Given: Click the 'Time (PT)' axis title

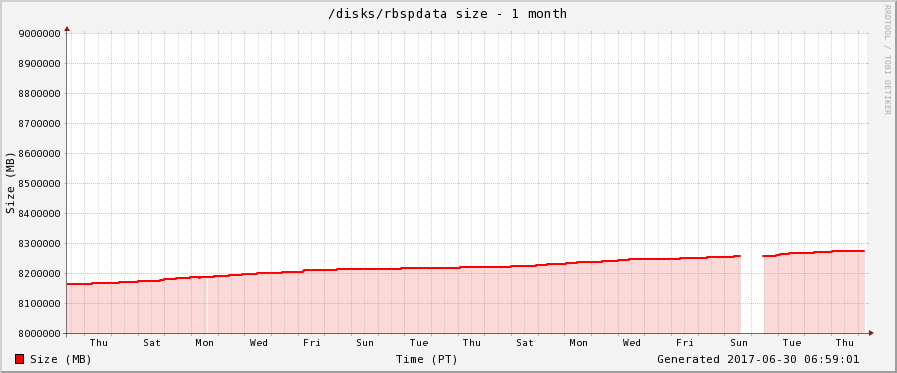Looking at the screenshot, I should tap(427, 359).
